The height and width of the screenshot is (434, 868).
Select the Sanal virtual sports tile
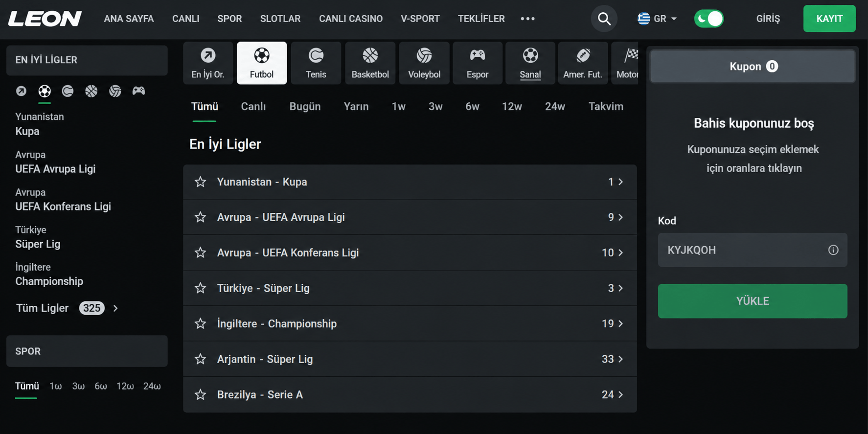click(530, 63)
